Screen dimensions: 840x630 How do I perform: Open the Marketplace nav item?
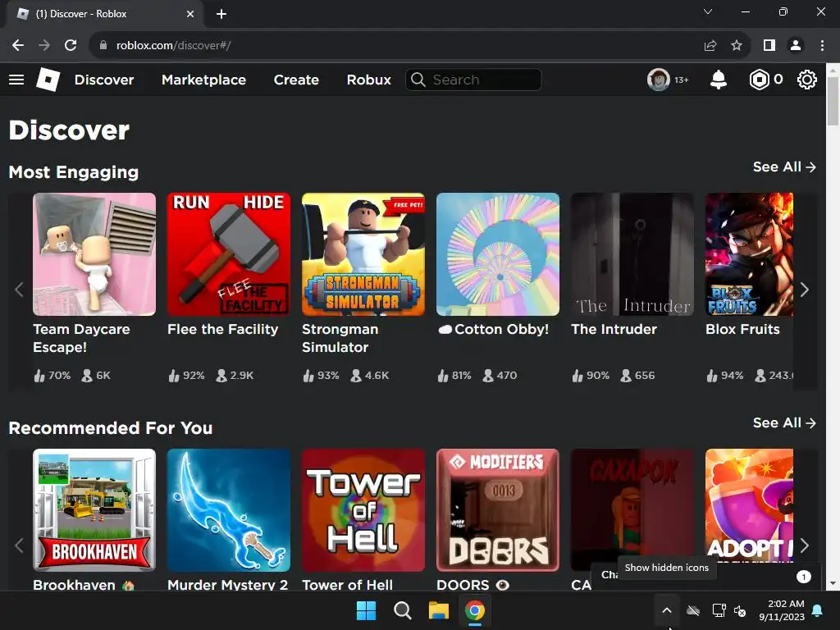tap(203, 80)
